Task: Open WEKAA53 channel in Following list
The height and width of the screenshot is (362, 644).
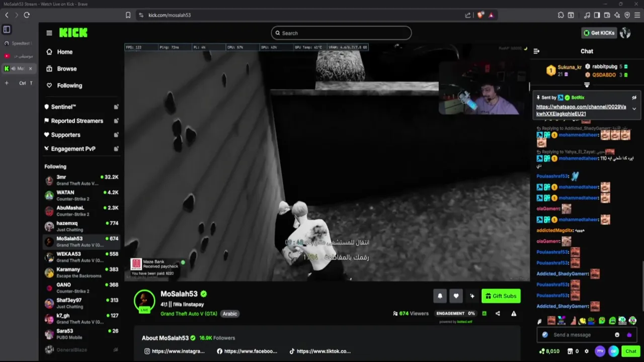Action: click(x=82, y=257)
